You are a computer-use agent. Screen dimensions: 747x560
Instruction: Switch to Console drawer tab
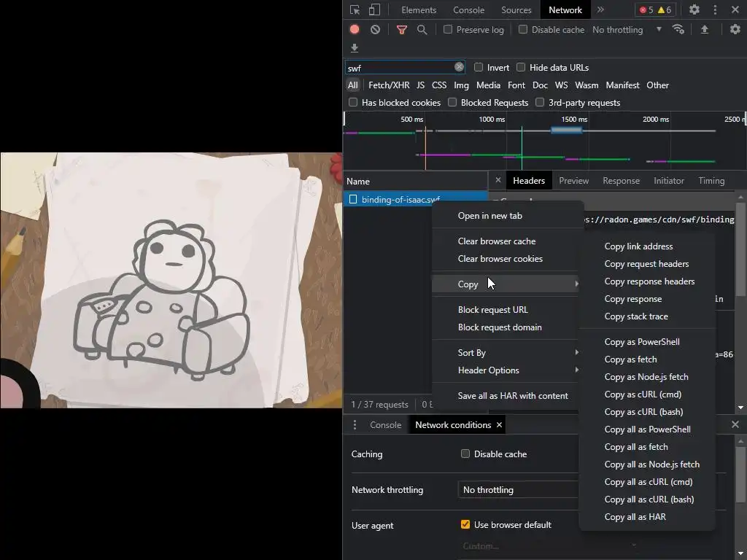385,425
